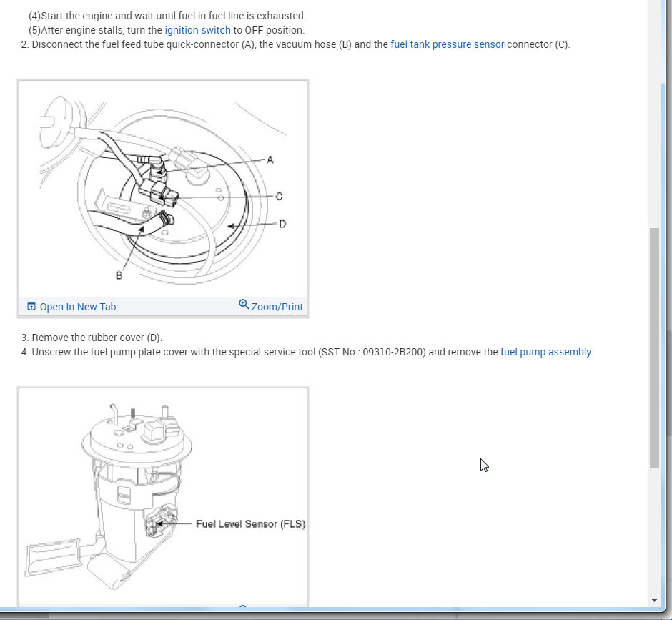Screen dimensions: 672x620
Task: Select the text 'Remove the rubber cover (D).'
Action: coord(97,338)
